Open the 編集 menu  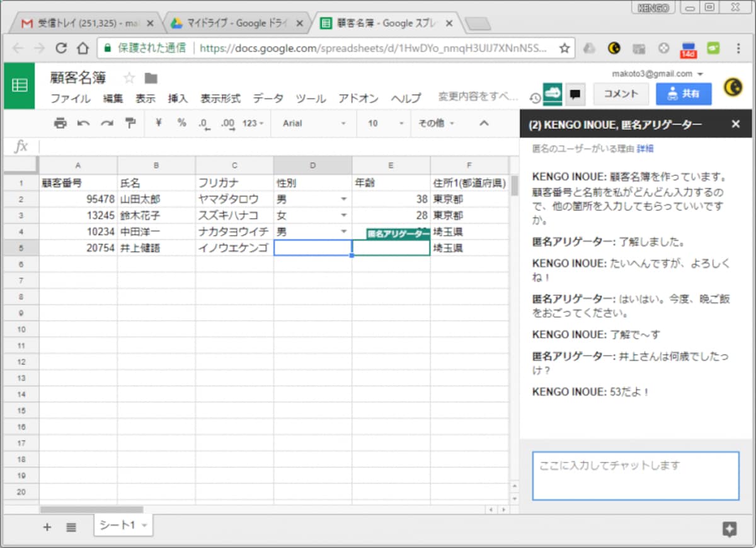113,98
